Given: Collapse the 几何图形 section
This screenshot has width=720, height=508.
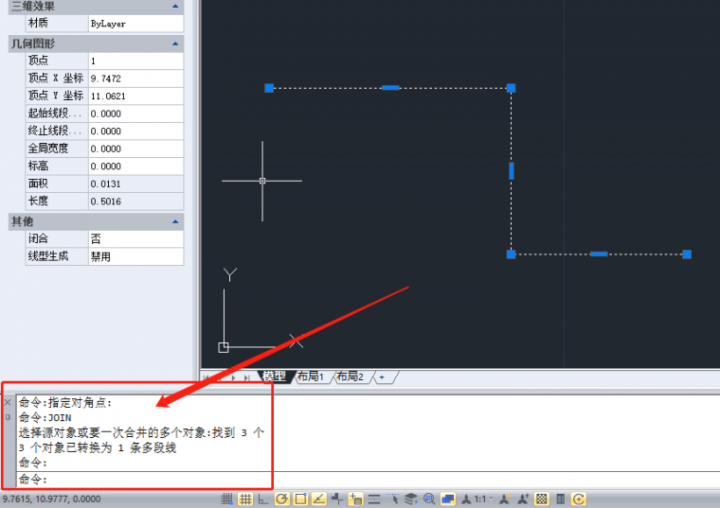Looking at the screenshot, I should tap(175, 44).
